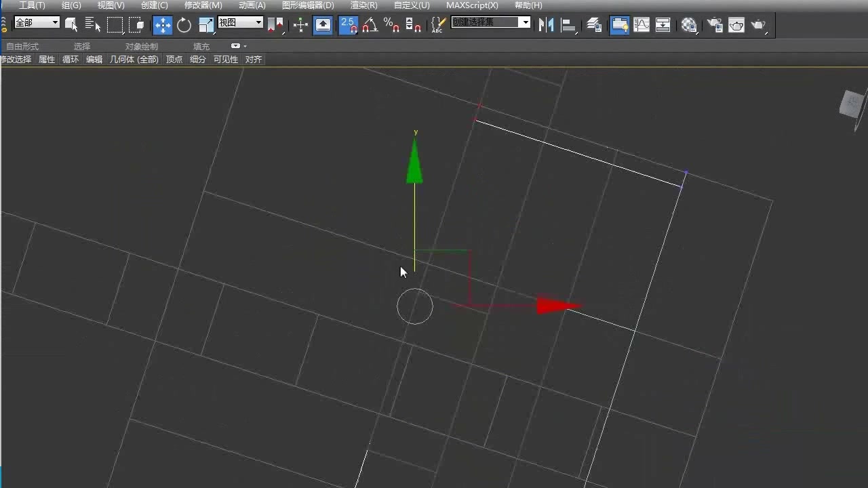868x488 pixels.
Task: Click the Use Pivot Point Center icon
Action: (x=275, y=25)
